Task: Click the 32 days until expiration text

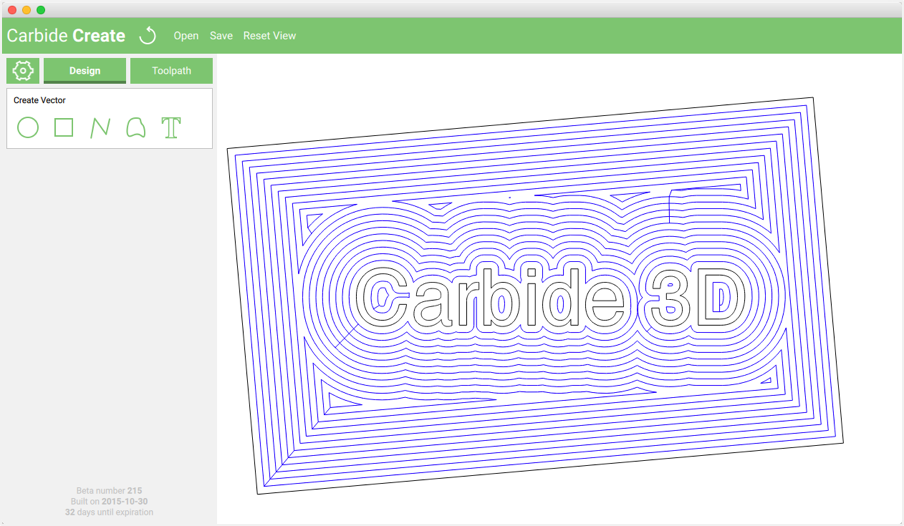Action: pos(109,512)
